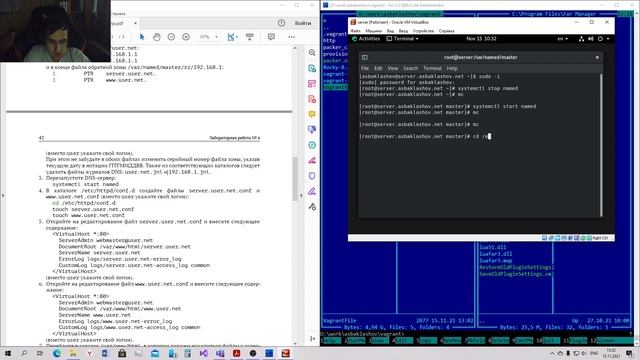Open the Export PDF tool in right sidebar
This screenshot has height=360, width=640.
(312, 68)
